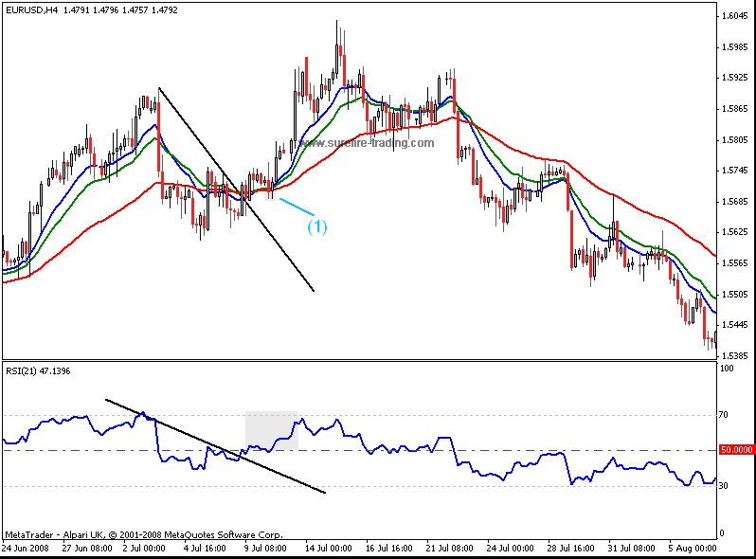Click the RSI 100 scale label
The image size is (756, 559).
pyautogui.click(x=727, y=369)
